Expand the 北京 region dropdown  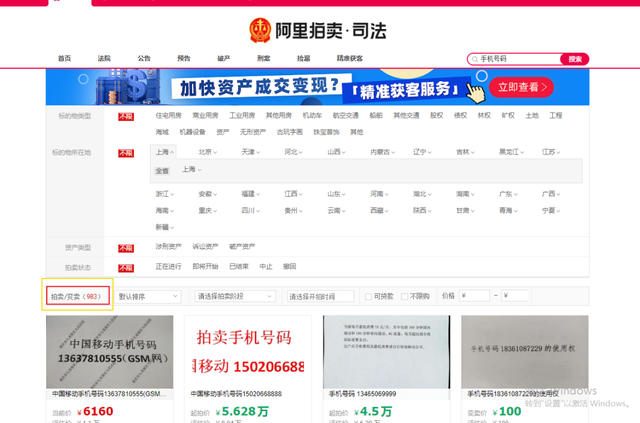pyautogui.click(x=208, y=153)
